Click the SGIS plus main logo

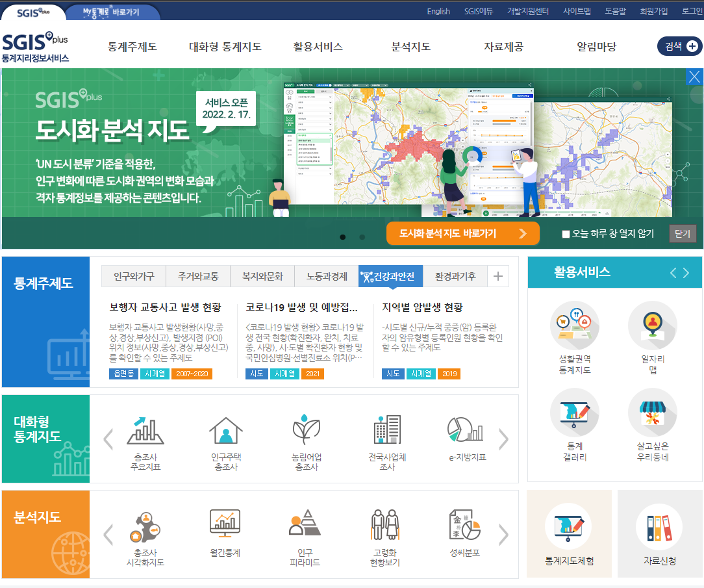(x=35, y=47)
